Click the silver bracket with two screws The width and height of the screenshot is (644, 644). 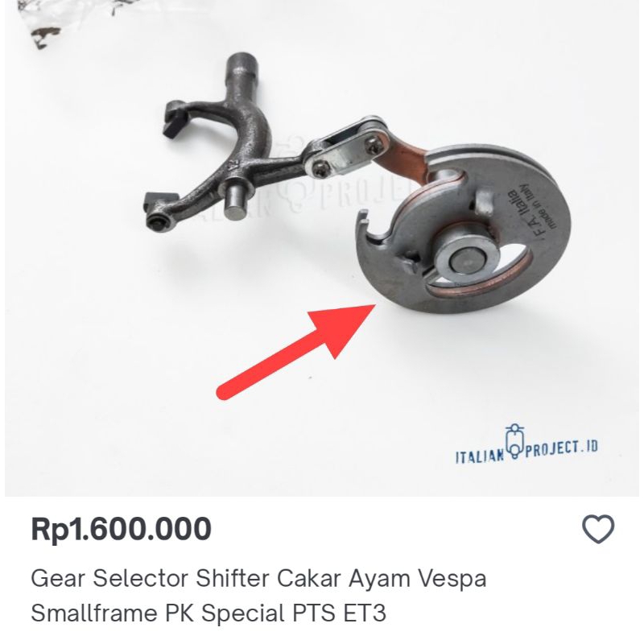click(x=349, y=148)
